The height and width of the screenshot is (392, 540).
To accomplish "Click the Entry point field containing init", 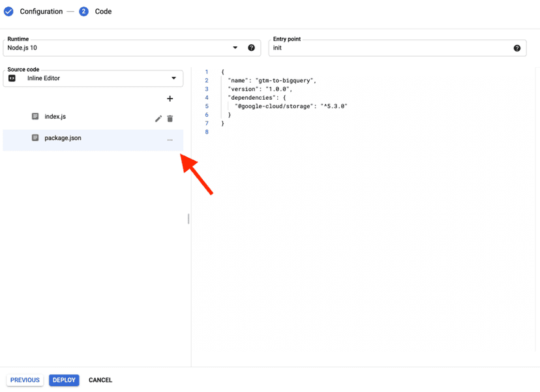I will click(359, 49).
